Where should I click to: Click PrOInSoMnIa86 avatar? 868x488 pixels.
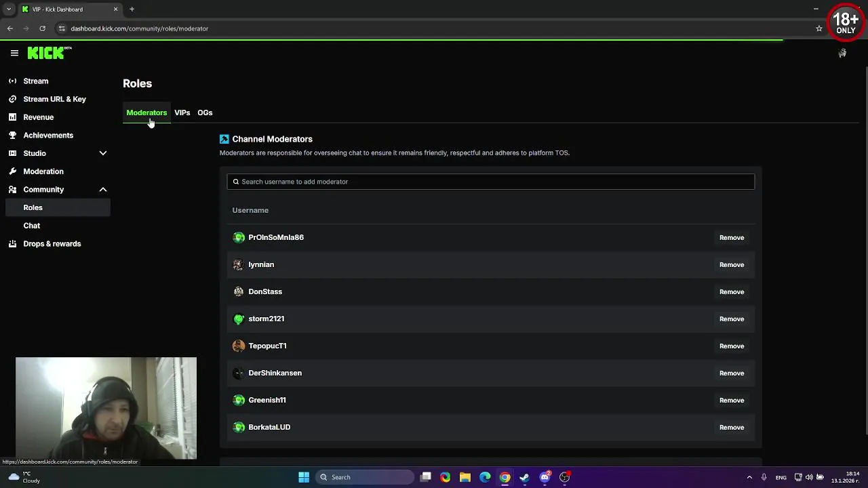pos(239,237)
